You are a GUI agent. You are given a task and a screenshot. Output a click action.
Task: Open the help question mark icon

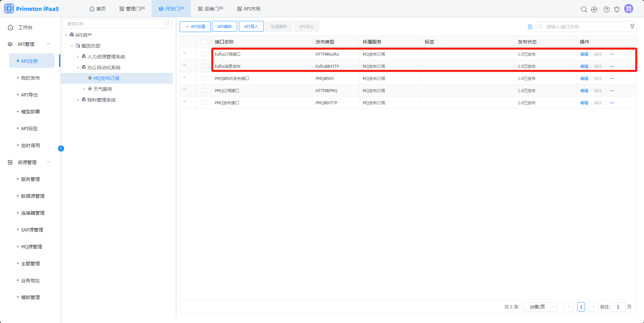coord(606,9)
